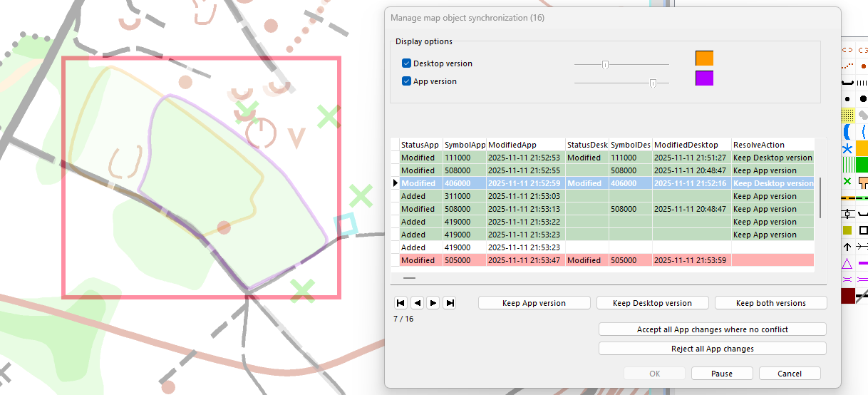Select row with ModifiedApp 2025-11-11 21:52:55
Image resolution: width=868 pixels, height=395 pixels.
click(x=602, y=170)
